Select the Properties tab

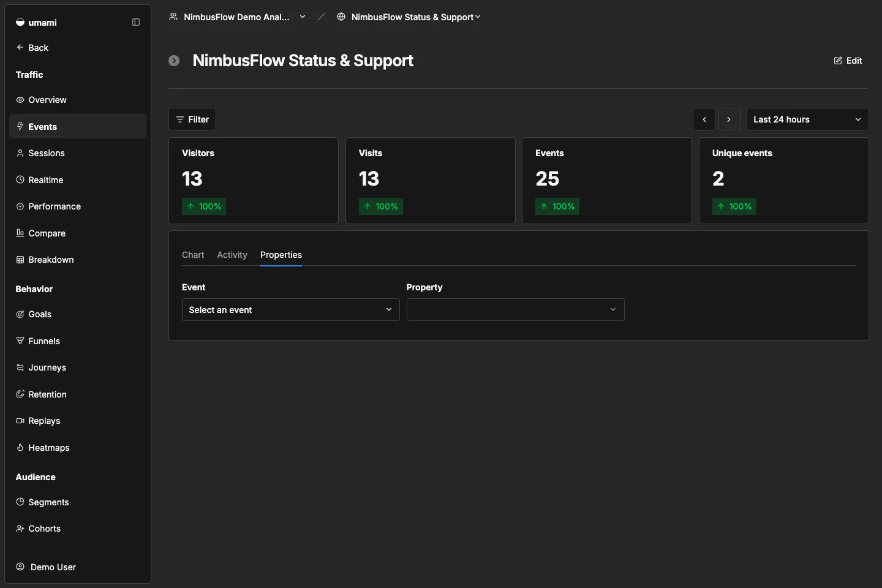pyautogui.click(x=281, y=255)
